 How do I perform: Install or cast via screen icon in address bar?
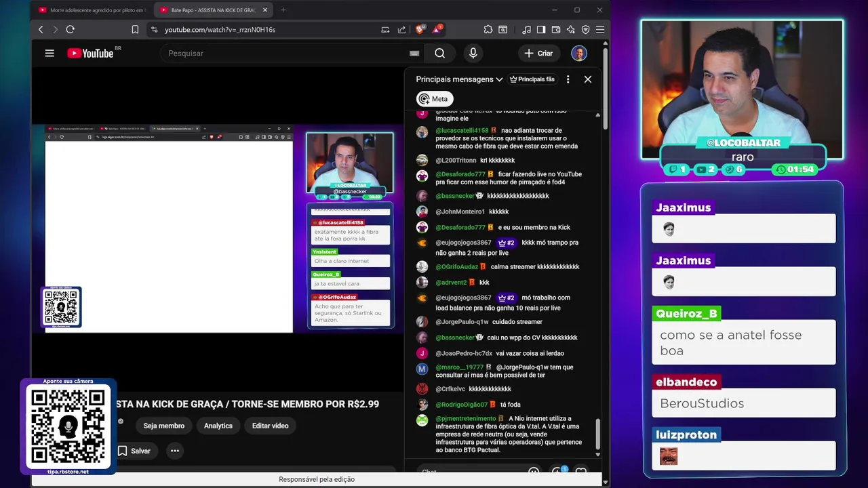(x=385, y=30)
